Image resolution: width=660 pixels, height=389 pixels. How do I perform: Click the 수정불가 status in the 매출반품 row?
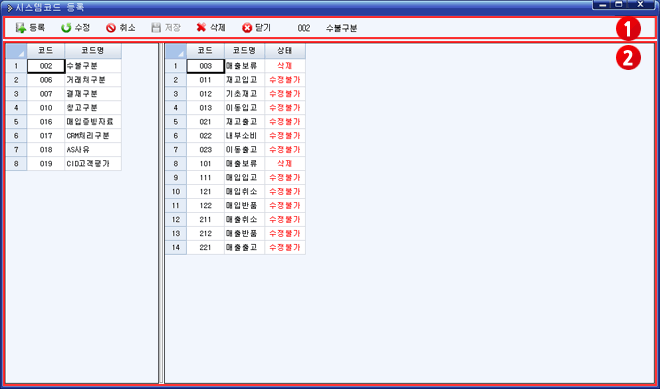(x=285, y=233)
